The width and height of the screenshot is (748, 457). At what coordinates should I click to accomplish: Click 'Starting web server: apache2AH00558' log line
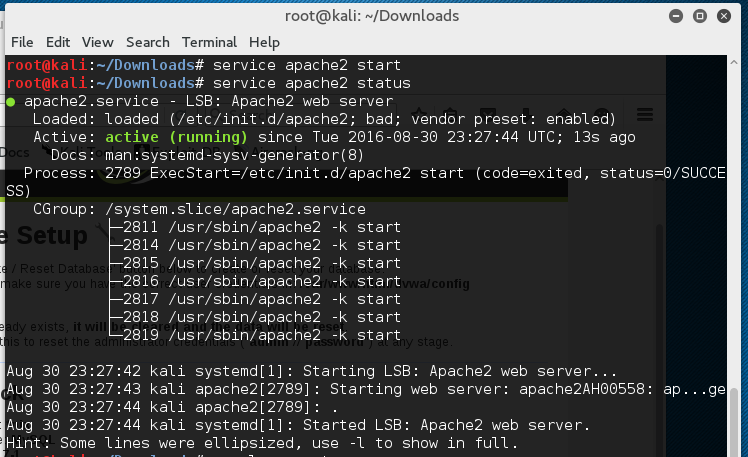tap(366, 390)
